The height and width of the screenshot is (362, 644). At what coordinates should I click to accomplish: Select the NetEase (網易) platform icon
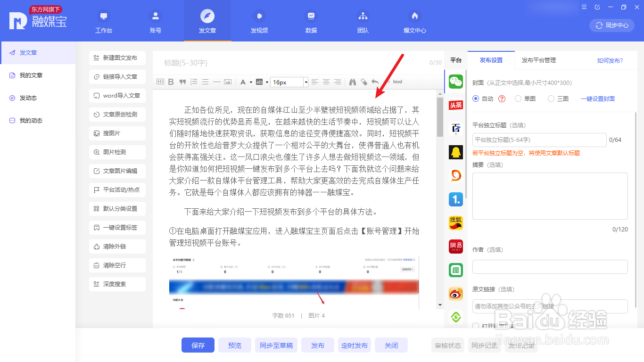point(456,247)
